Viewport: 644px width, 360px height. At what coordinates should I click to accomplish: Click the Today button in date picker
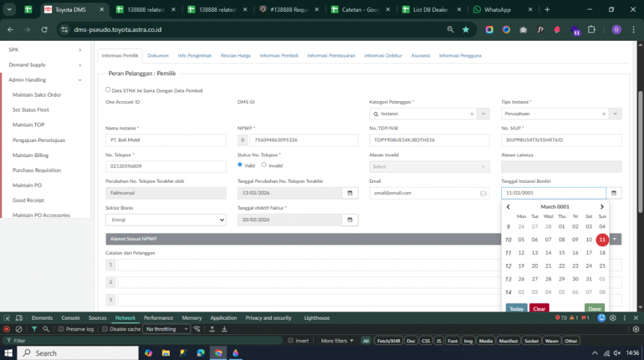pyautogui.click(x=516, y=308)
